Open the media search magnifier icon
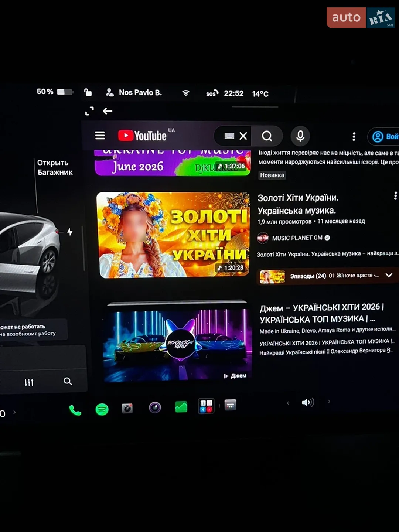The width and height of the screenshot is (399, 532). point(68,381)
